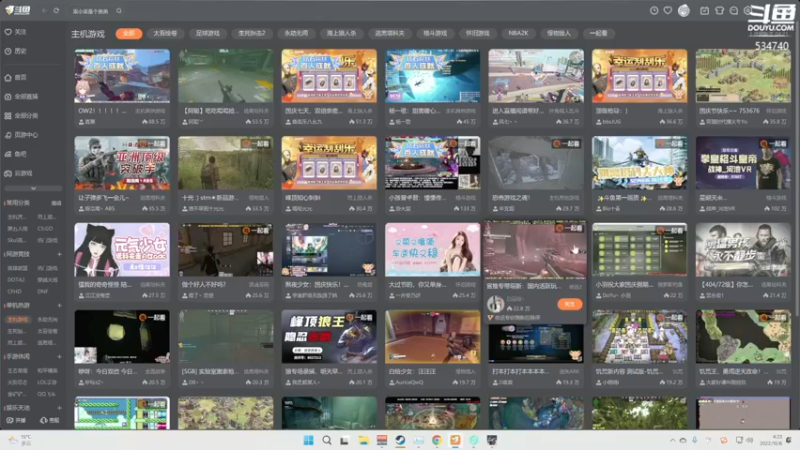Expand the sidebar menu chevron bar
The height and width of the screenshot is (450, 800).
pyautogui.click(x=33, y=188)
